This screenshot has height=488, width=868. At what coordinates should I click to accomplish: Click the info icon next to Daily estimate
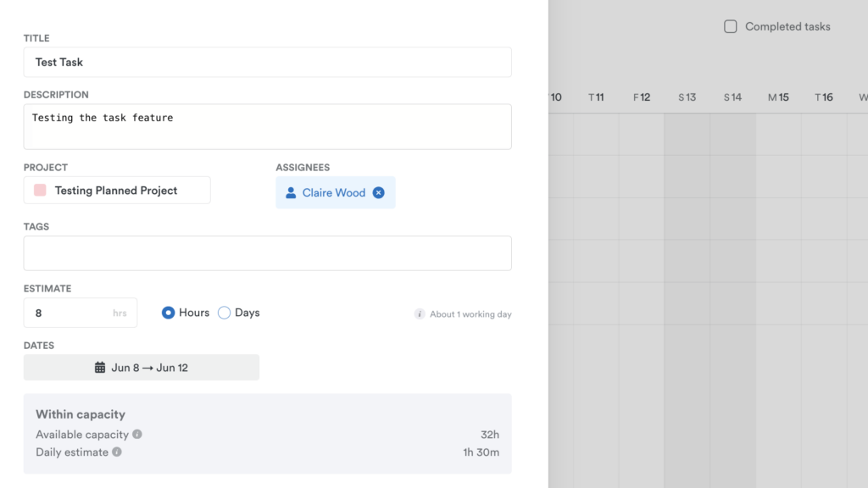[117, 452]
